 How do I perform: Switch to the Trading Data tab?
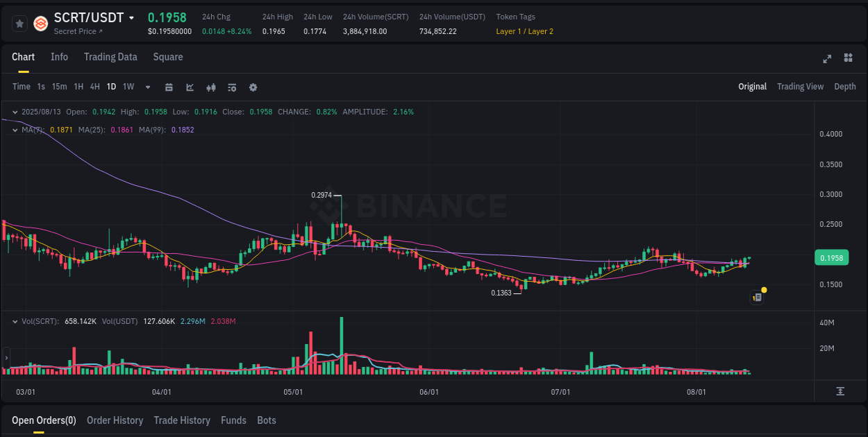click(x=110, y=57)
